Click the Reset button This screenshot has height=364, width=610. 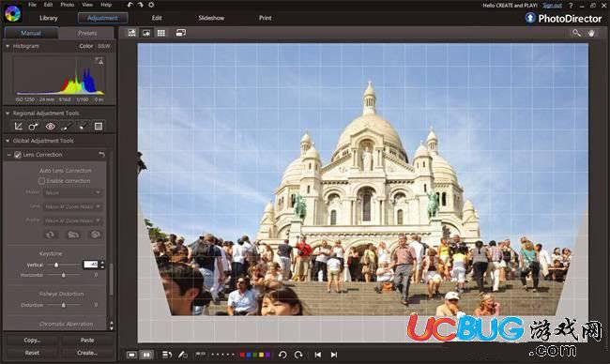[32, 353]
